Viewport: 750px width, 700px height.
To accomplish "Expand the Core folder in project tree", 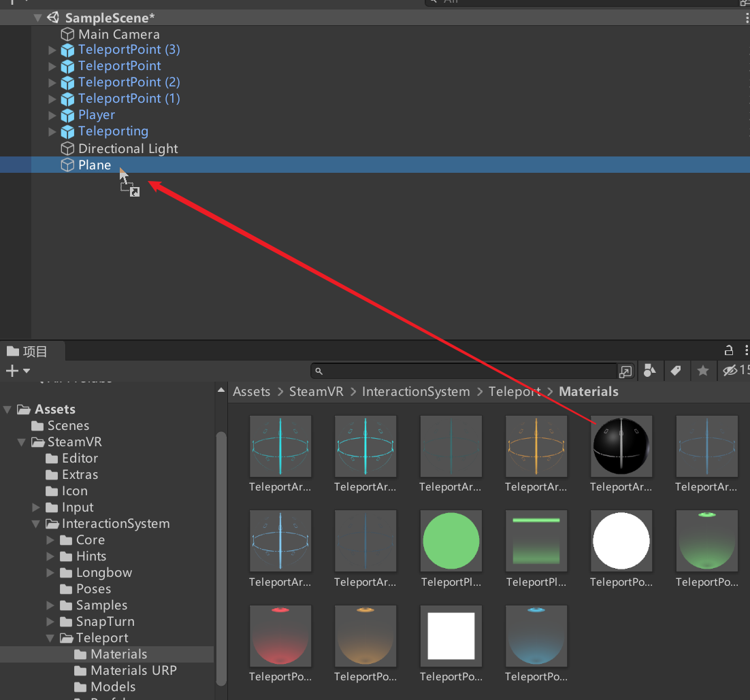I will point(50,540).
